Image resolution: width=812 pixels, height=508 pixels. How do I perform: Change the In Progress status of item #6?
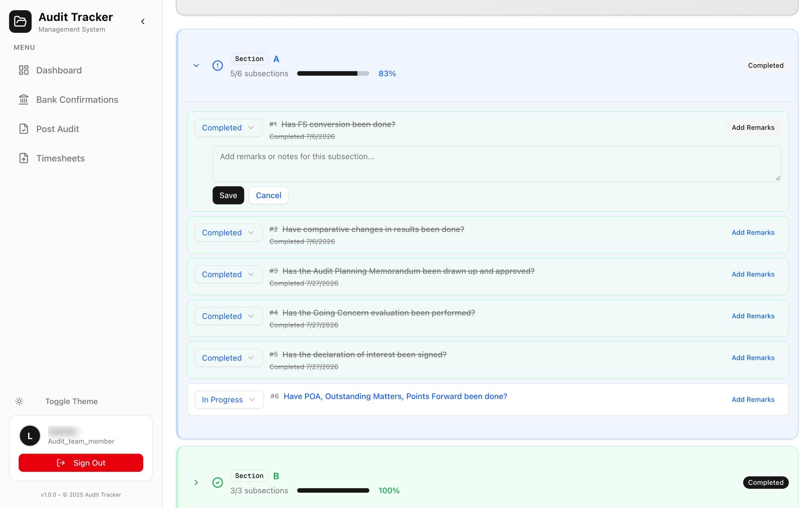(229, 400)
